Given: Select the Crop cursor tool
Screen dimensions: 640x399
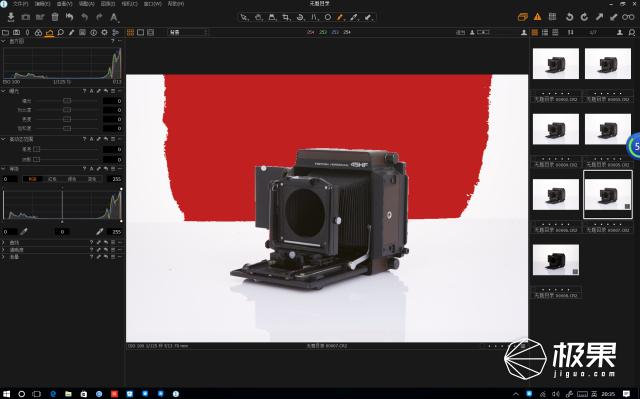Looking at the screenshot, I should [286, 18].
